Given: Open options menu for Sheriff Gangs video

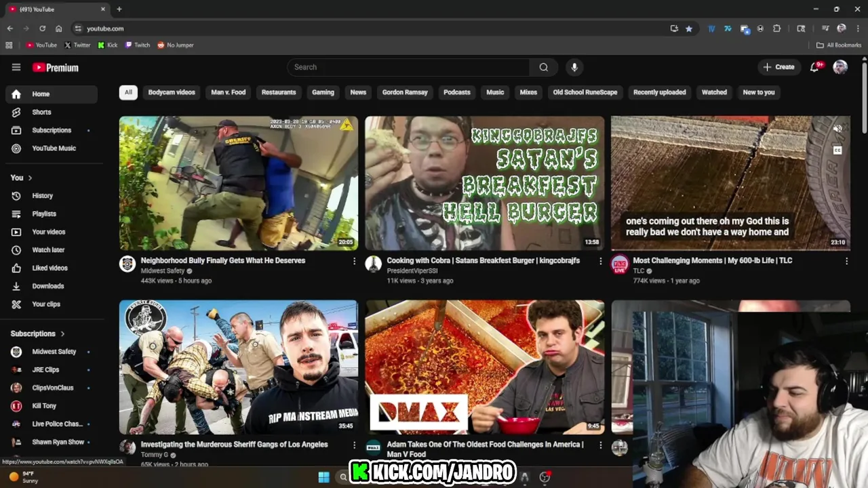Looking at the screenshot, I should pos(354,445).
